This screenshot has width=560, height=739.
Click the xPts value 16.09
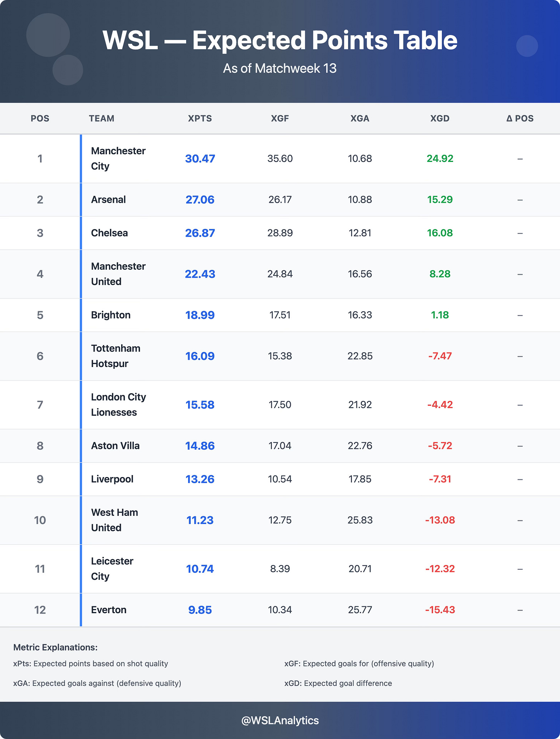pos(200,356)
